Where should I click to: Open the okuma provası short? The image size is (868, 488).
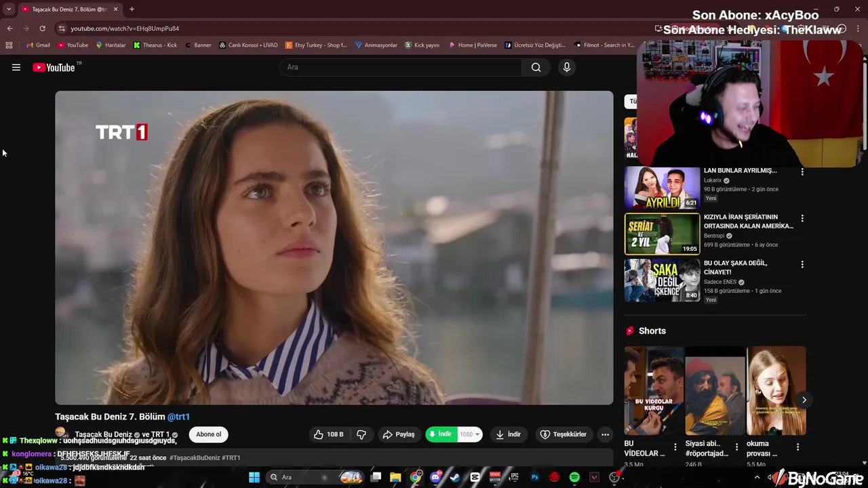(776, 391)
